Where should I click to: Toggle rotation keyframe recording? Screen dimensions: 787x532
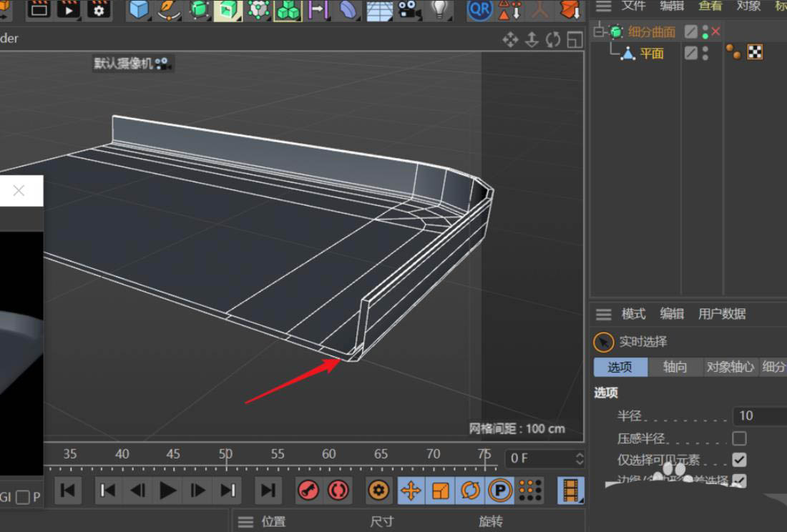(470, 491)
